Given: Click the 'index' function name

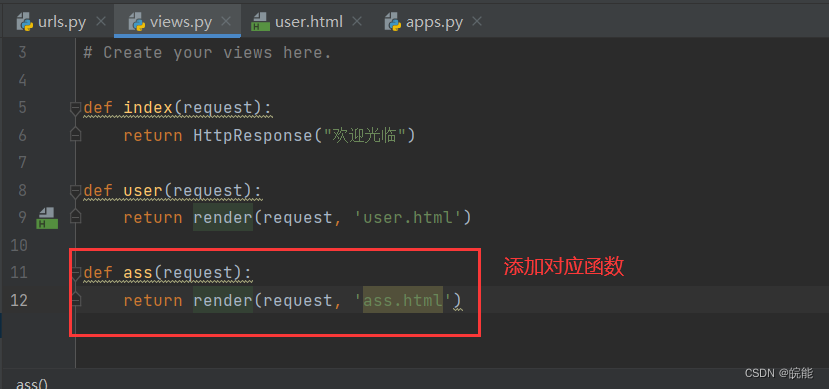Looking at the screenshot, I should click(x=148, y=108).
